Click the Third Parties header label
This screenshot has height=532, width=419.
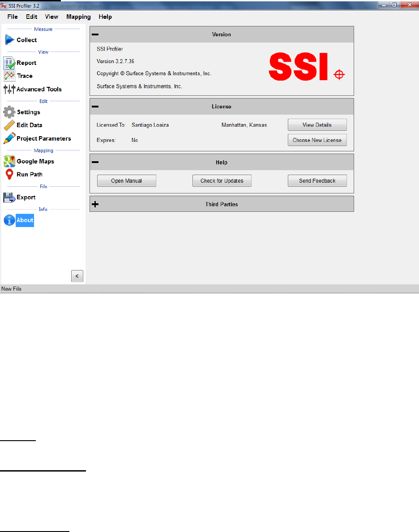(222, 204)
